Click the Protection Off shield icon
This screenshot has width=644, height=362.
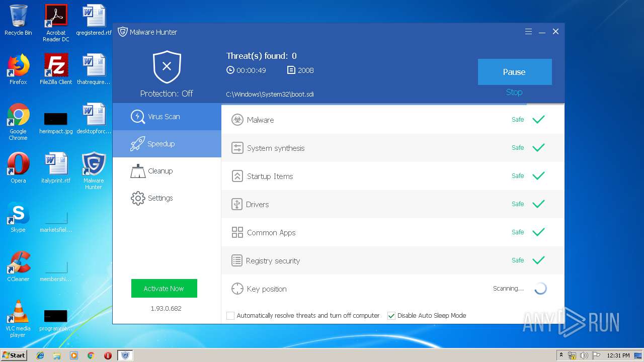click(x=167, y=67)
